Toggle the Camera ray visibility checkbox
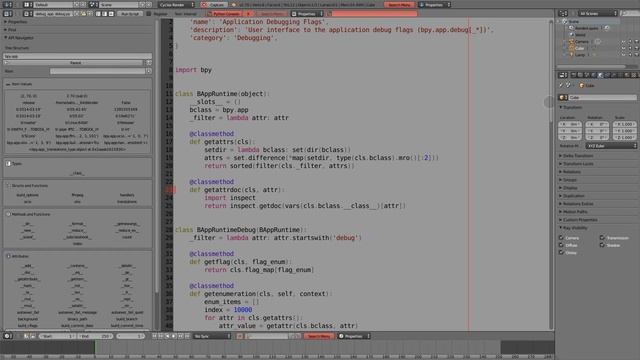The image size is (640, 360). click(562, 238)
